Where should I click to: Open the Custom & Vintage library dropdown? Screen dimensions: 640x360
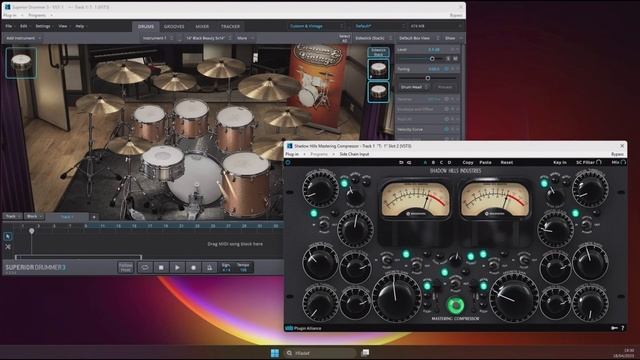(x=316, y=26)
